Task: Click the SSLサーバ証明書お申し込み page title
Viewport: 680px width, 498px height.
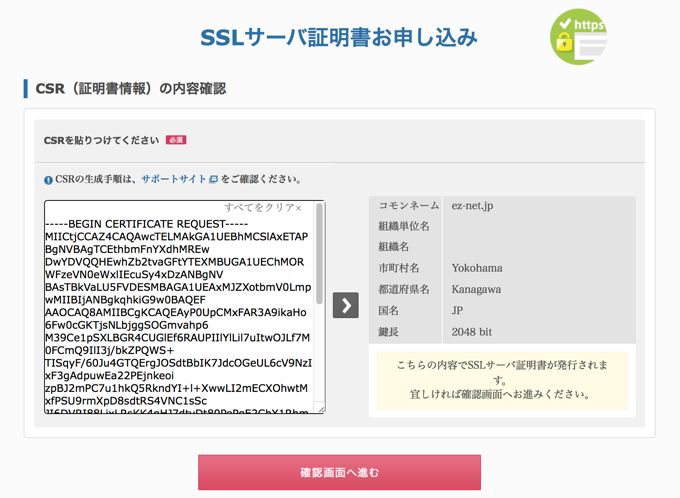Action: click(x=339, y=38)
